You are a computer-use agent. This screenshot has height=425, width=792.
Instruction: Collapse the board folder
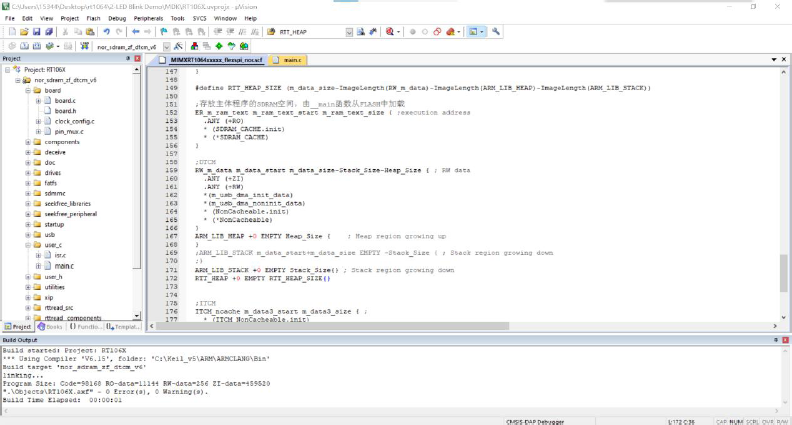coord(28,90)
